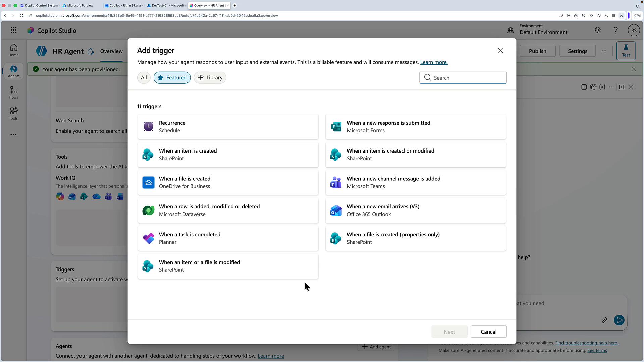The width and height of the screenshot is (644, 362).
Task: Select 'When an item is created or modified' trigger
Action: coord(416,155)
